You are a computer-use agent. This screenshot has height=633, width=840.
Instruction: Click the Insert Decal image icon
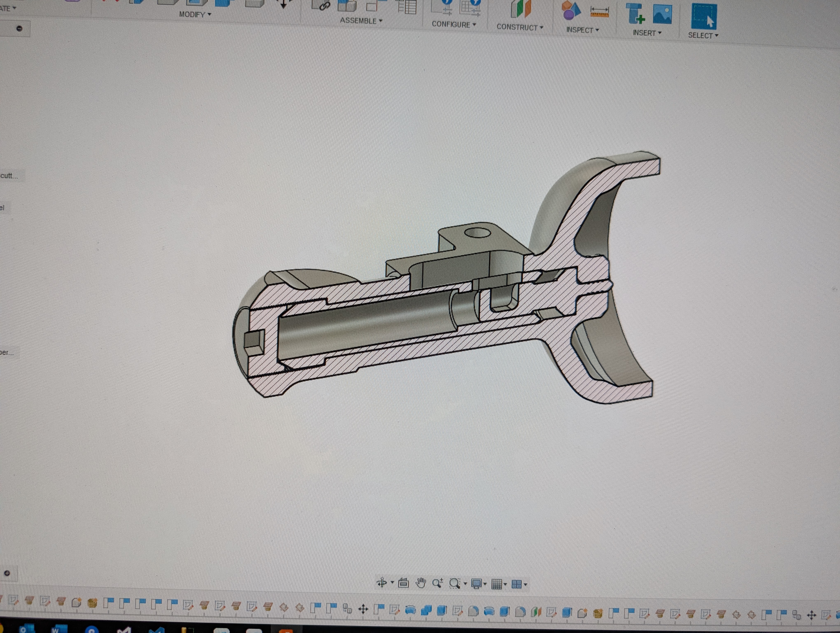662,14
